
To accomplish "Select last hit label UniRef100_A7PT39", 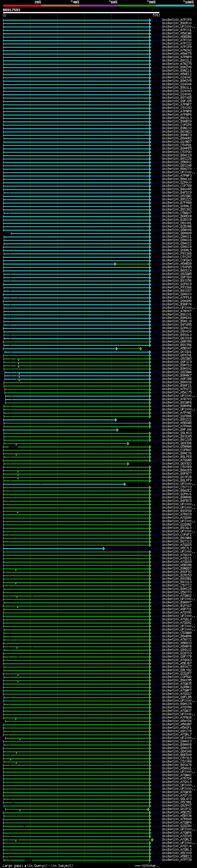I will click(177, 860).
